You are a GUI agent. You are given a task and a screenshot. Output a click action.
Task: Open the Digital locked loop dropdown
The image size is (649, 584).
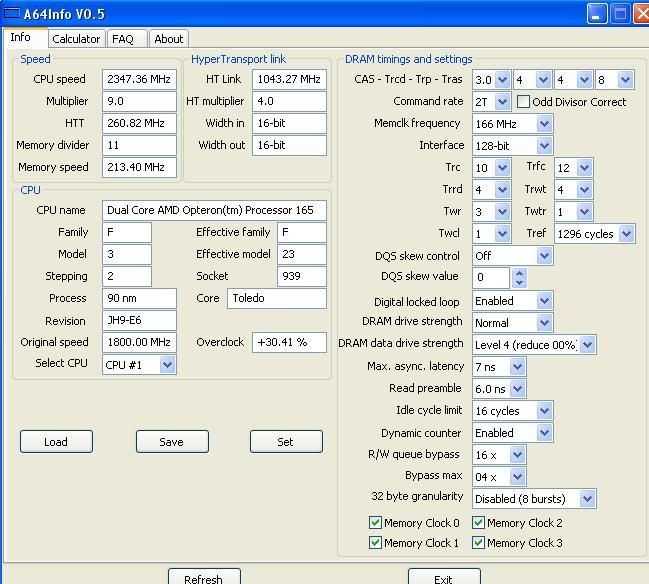pos(512,301)
